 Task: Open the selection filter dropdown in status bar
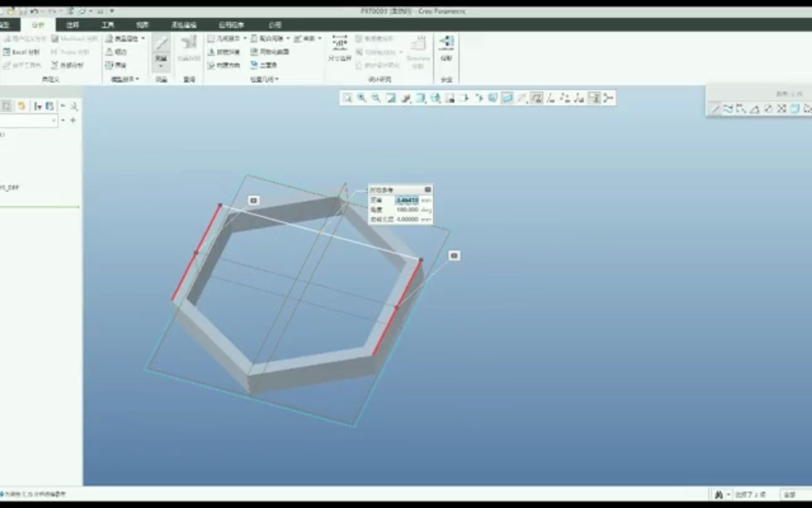[796, 494]
